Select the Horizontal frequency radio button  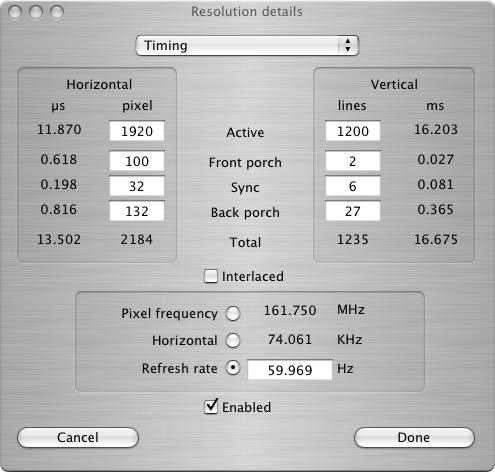pyautogui.click(x=233, y=340)
